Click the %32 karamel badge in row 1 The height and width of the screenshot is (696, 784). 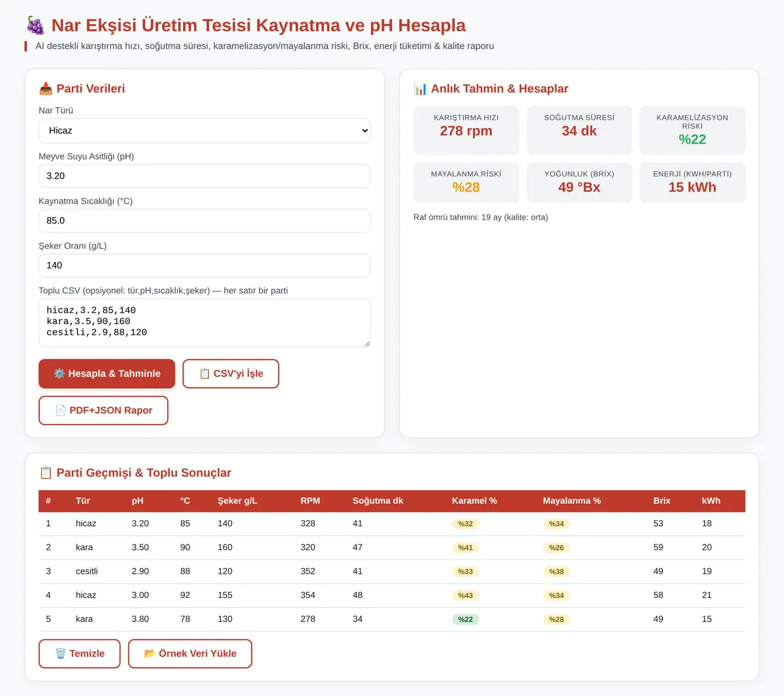point(465,524)
